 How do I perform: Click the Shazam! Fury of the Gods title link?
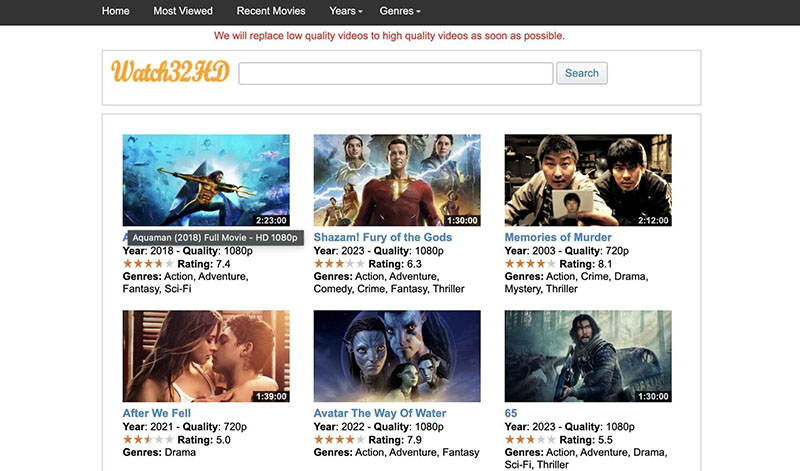383,238
